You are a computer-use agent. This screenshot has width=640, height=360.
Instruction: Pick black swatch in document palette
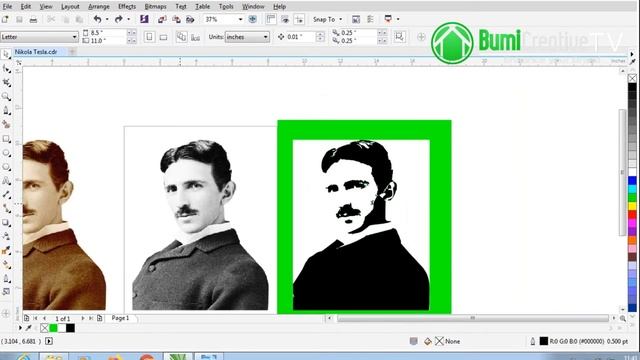(70, 328)
